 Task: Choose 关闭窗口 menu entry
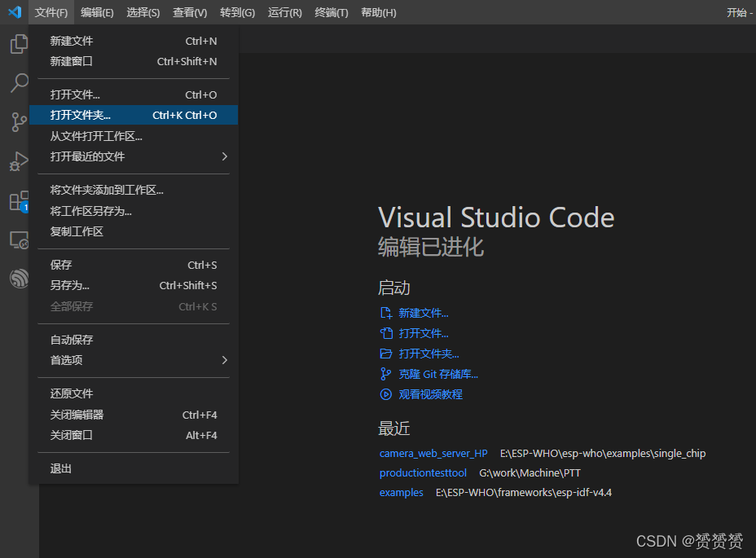[x=134, y=435]
